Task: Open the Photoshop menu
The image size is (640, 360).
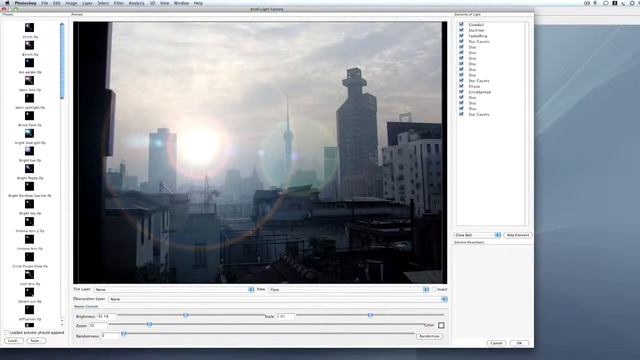Action: 26,3
